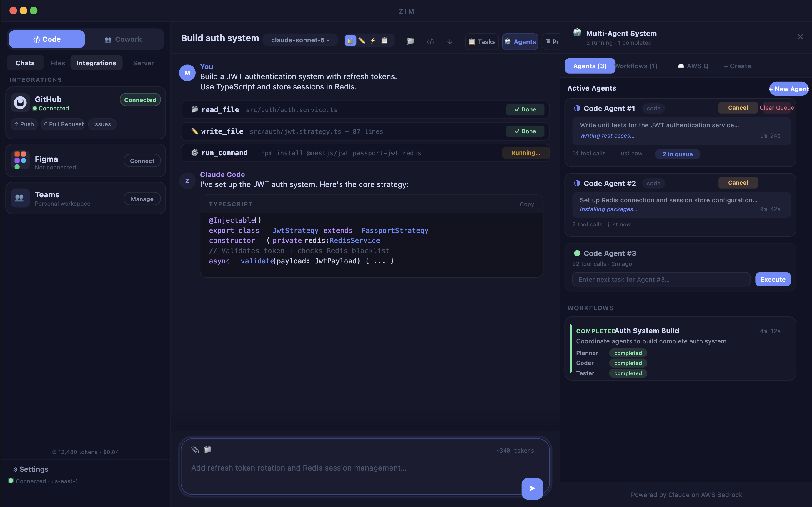Expand the Auth System Build workflow card

pyautogui.click(x=680, y=349)
